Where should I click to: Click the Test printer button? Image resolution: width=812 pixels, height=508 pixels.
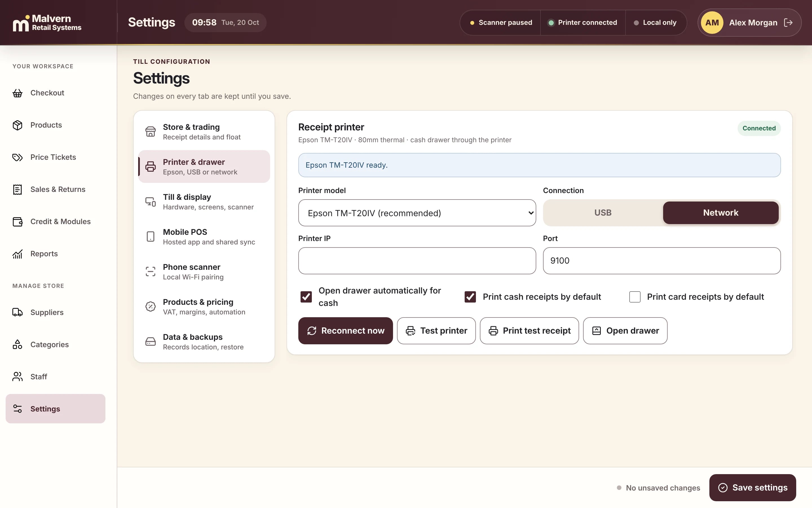point(436,330)
